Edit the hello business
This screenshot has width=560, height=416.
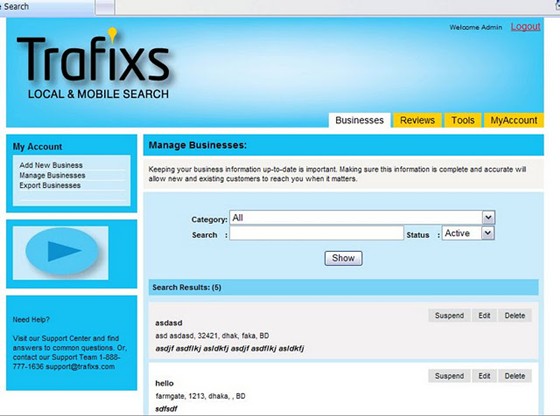point(484,376)
